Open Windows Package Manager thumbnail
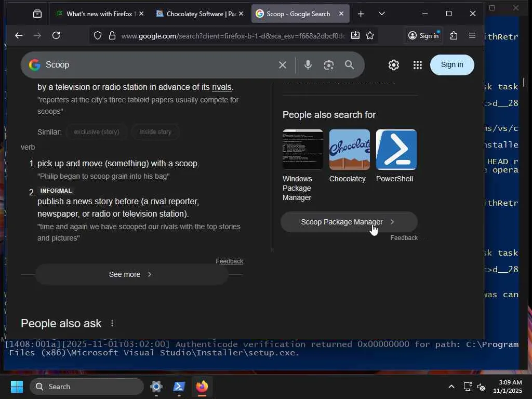The width and height of the screenshot is (532, 399). (x=303, y=149)
